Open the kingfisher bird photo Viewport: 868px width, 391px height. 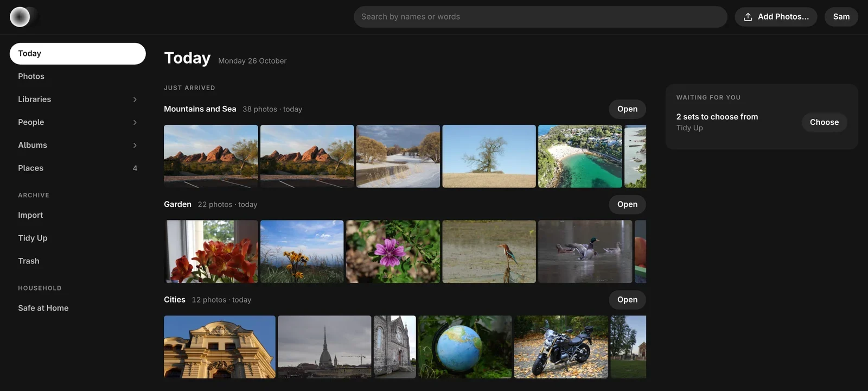tap(489, 251)
